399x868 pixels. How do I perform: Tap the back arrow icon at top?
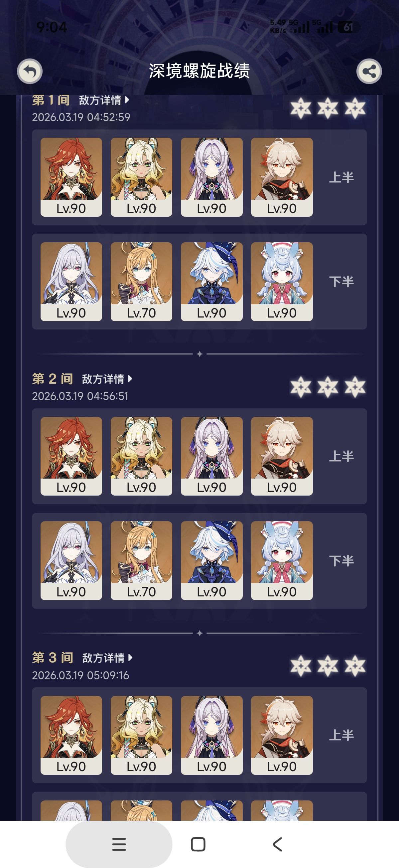point(30,71)
